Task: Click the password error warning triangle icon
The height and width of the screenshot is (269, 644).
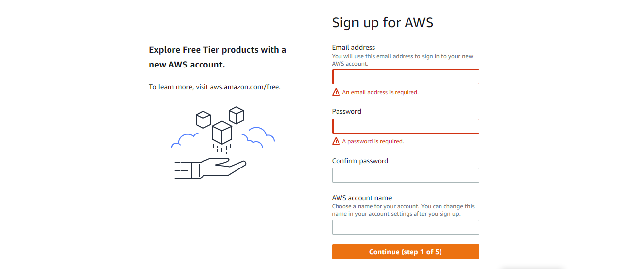Action: [x=336, y=141]
